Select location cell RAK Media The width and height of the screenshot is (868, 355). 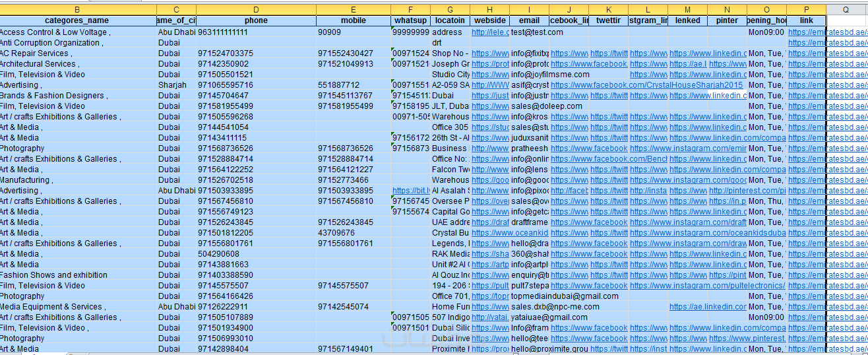pos(450,254)
